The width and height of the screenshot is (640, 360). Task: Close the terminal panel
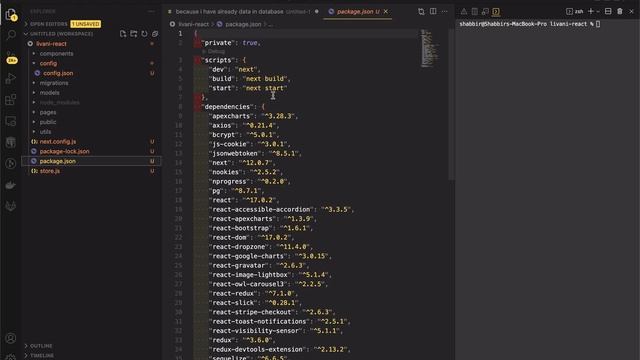[631, 11]
